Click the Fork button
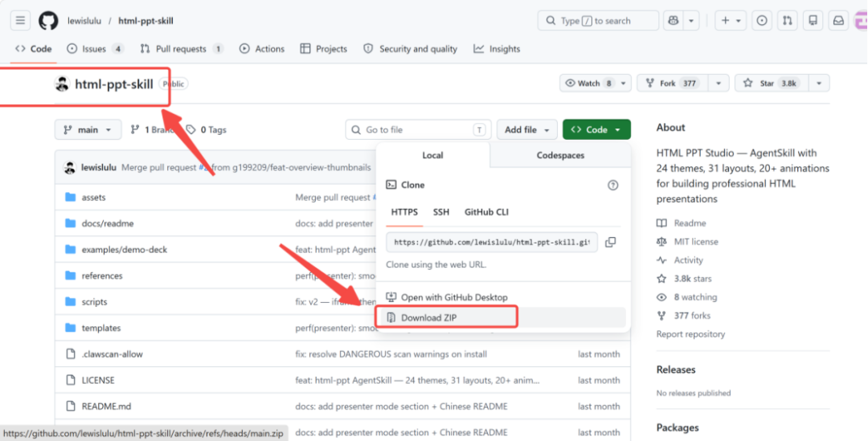 coord(671,83)
